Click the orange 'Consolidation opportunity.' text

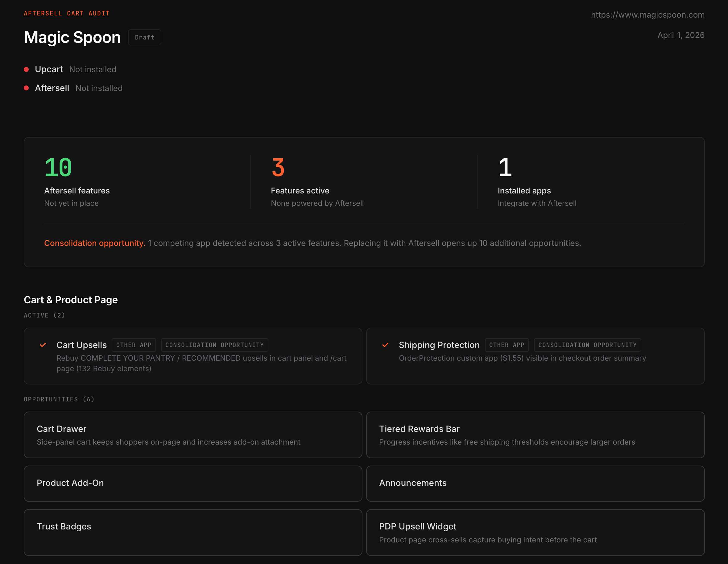(95, 243)
